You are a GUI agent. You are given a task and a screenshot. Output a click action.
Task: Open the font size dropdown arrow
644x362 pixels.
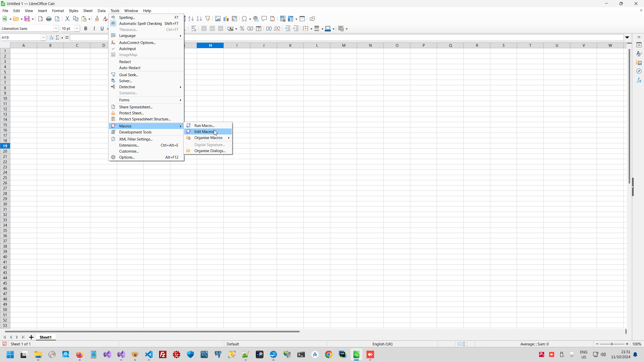(77, 29)
